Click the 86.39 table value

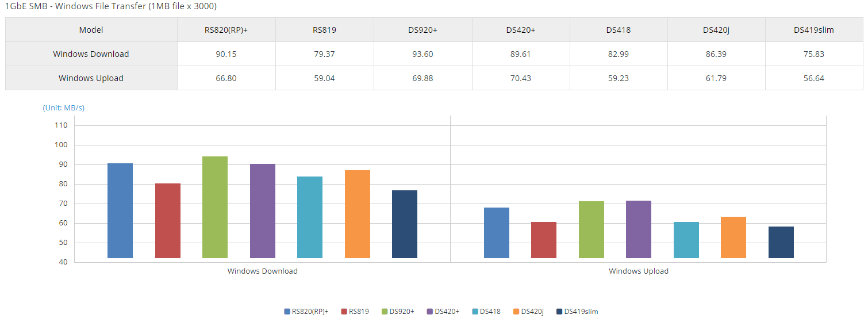tap(716, 54)
